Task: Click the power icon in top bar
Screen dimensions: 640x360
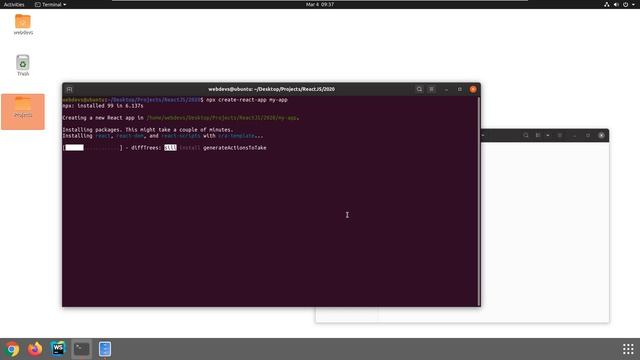Action: (x=625, y=4)
